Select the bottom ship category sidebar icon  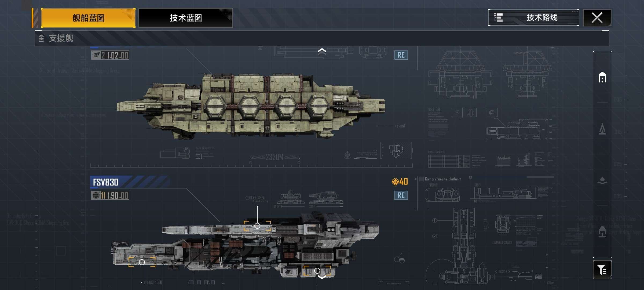[x=602, y=232]
